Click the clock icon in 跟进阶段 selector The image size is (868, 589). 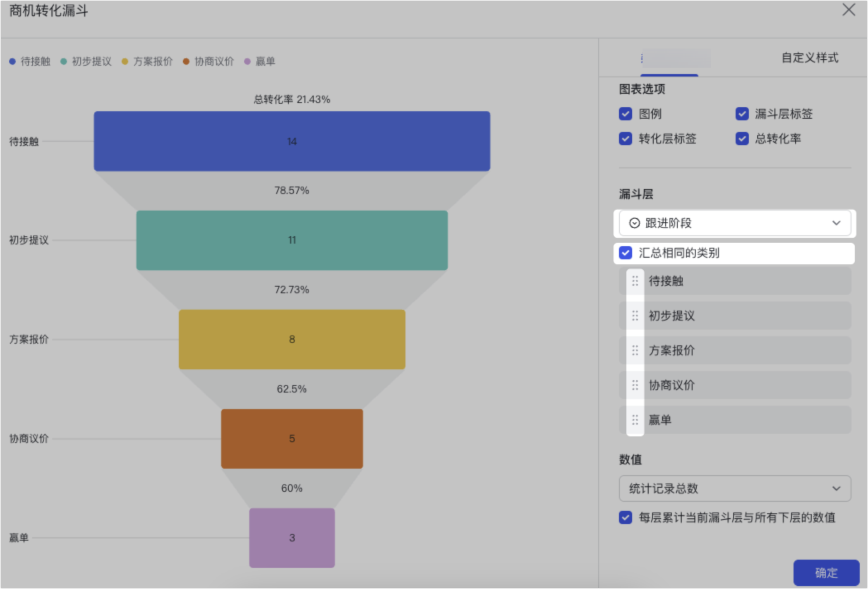pyautogui.click(x=634, y=223)
